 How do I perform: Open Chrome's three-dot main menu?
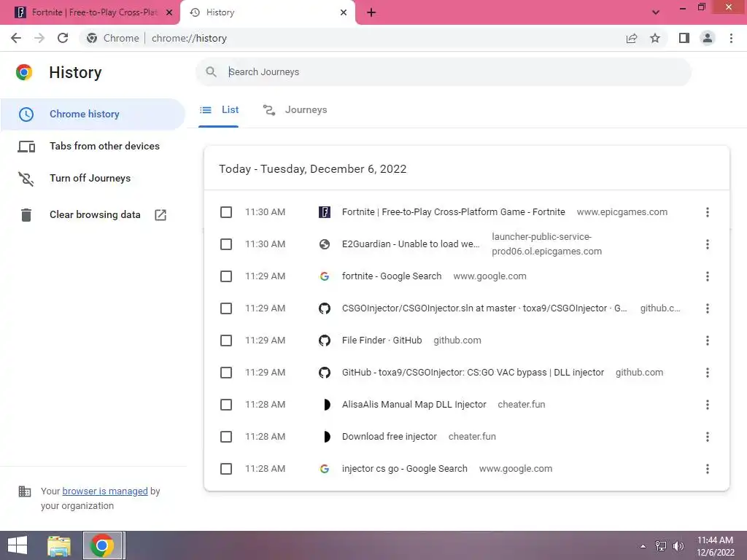coord(731,38)
